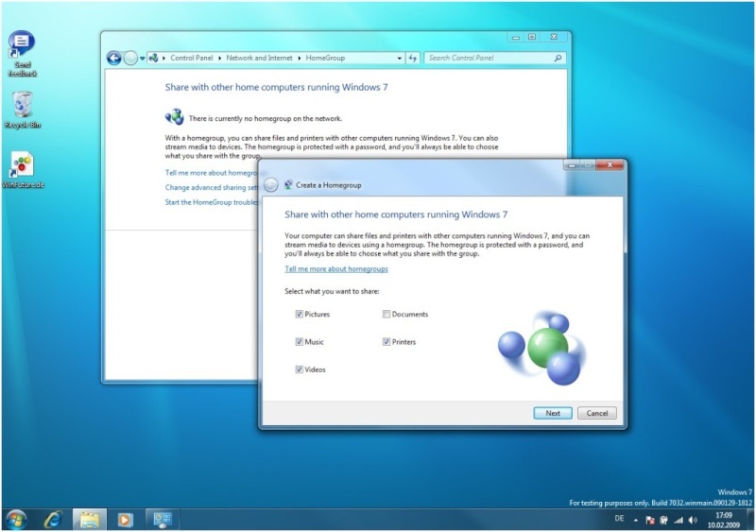Click the back arrow in Create a Homegroup
756x532 pixels.
coord(271,184)
